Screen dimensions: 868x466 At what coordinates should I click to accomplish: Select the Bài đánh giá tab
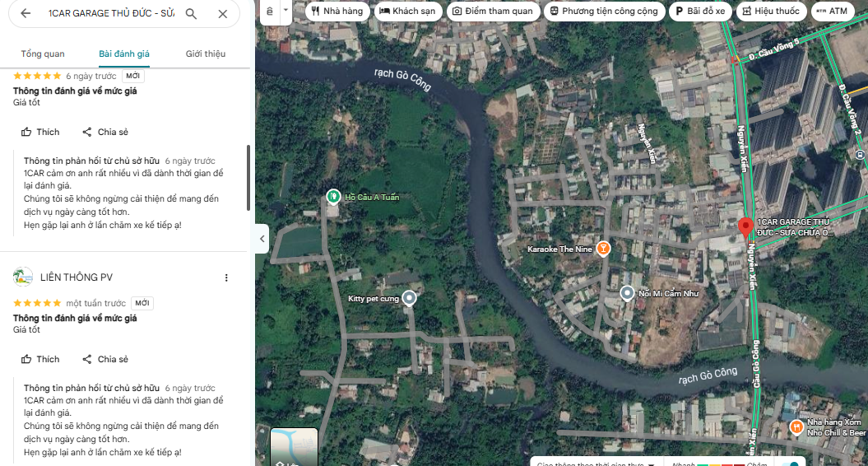(124, 54)
